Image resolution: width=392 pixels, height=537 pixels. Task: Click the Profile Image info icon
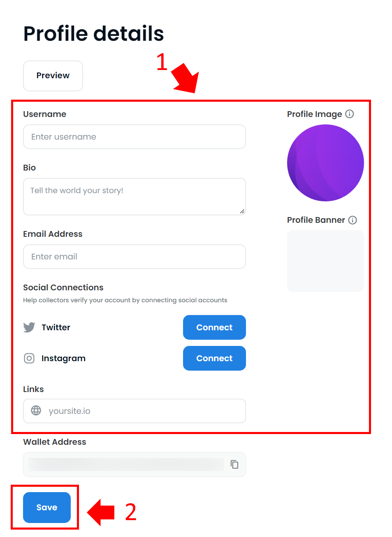(349, 114)
